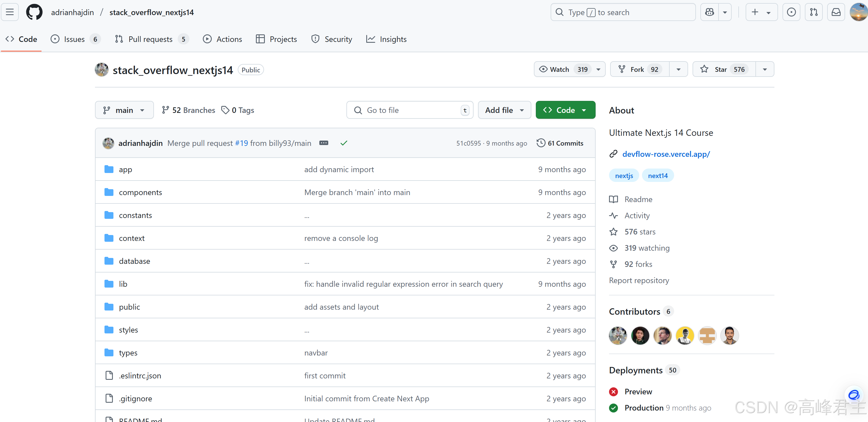Click the green check status icon
This screenshot has height=422, width=868.
tap(344, 143)
